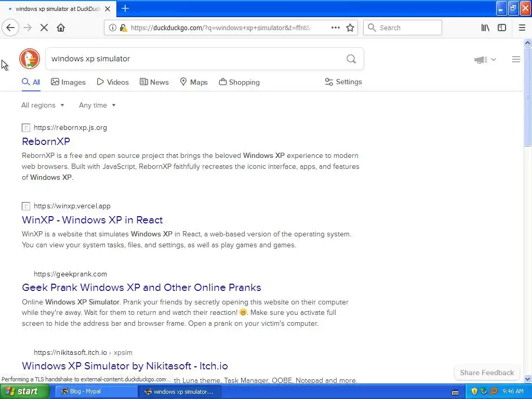
Task: Open Windows XP Simulator by Nikitasoft link
Action: [125, 366]
